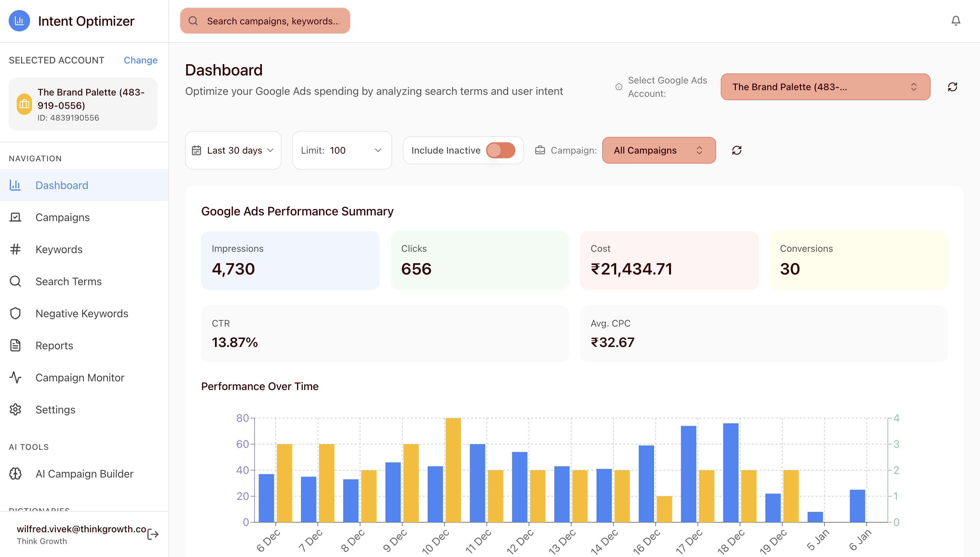
Task: Click the logout icon beside user email
Action: [153, 534]
